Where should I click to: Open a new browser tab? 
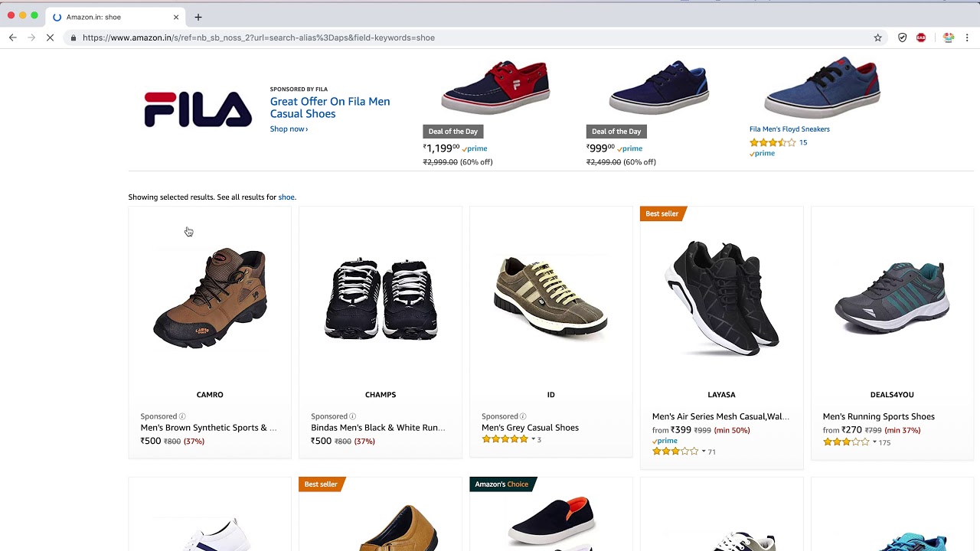(x=198, y=17)
